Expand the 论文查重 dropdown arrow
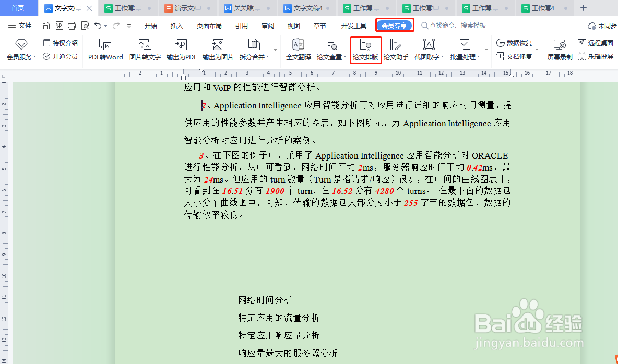 345,57
